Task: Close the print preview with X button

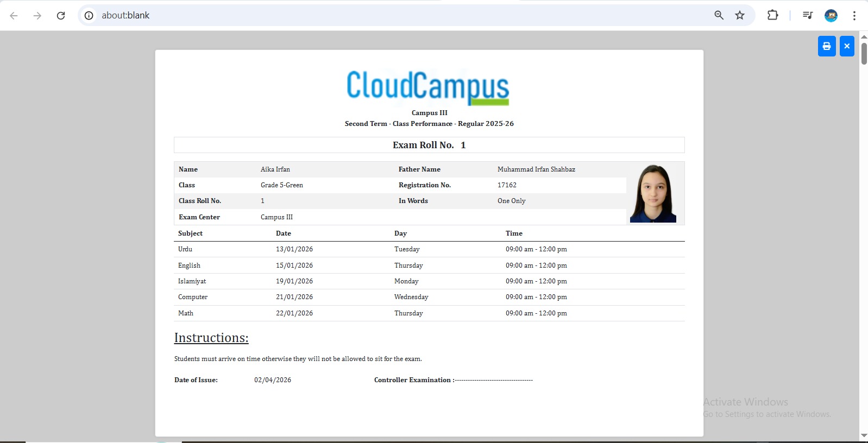Action: point(847,46)
